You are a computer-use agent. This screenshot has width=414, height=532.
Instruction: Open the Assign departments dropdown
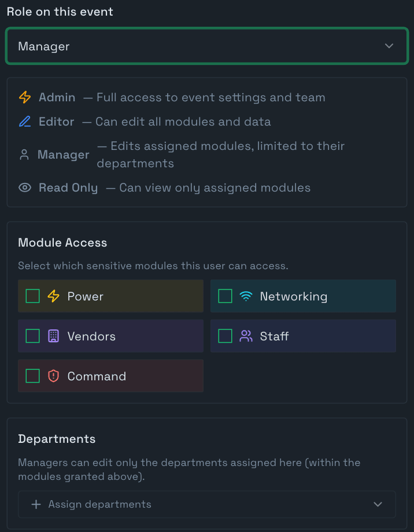tap(206, 504)
